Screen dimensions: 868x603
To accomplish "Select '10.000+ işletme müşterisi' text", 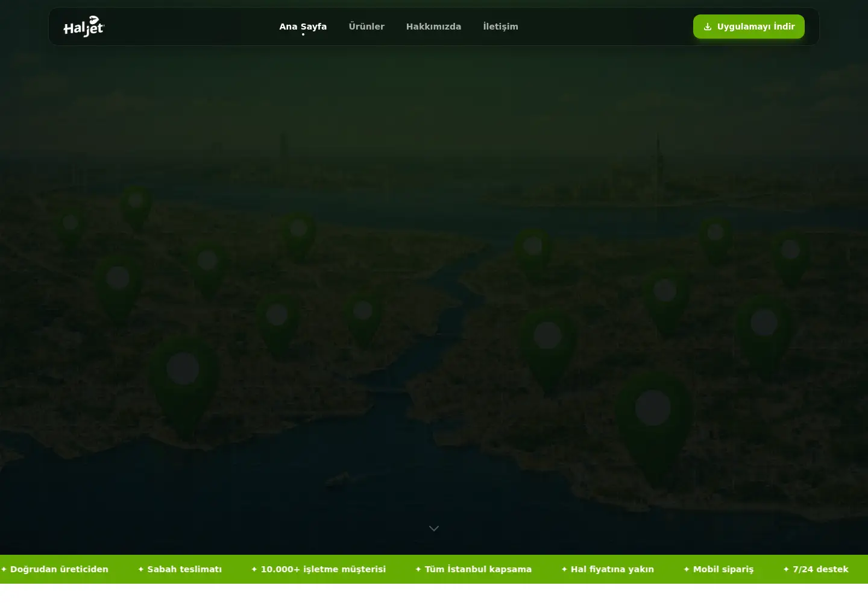I will (x=323, y=569).
